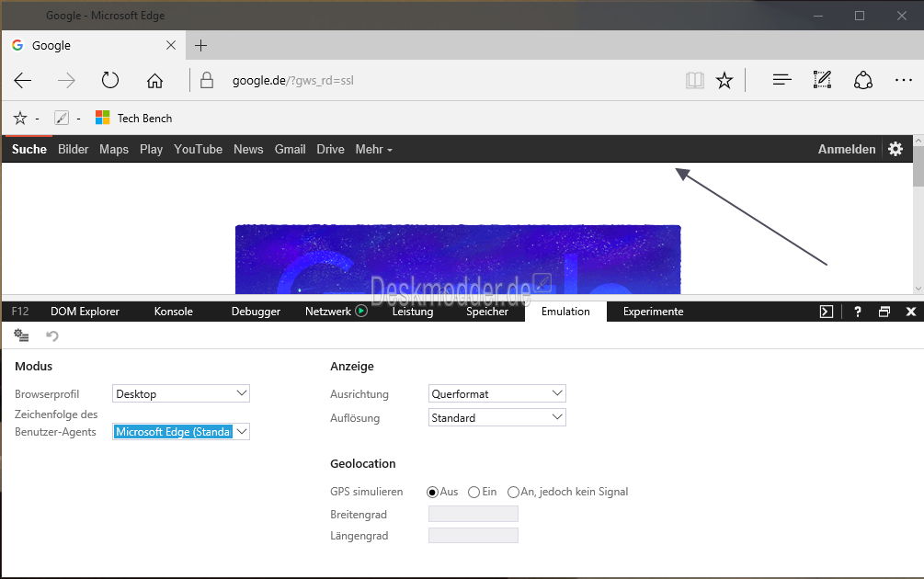
Task: Open Bilder in Google bar
Action: (x=73, y=150)
